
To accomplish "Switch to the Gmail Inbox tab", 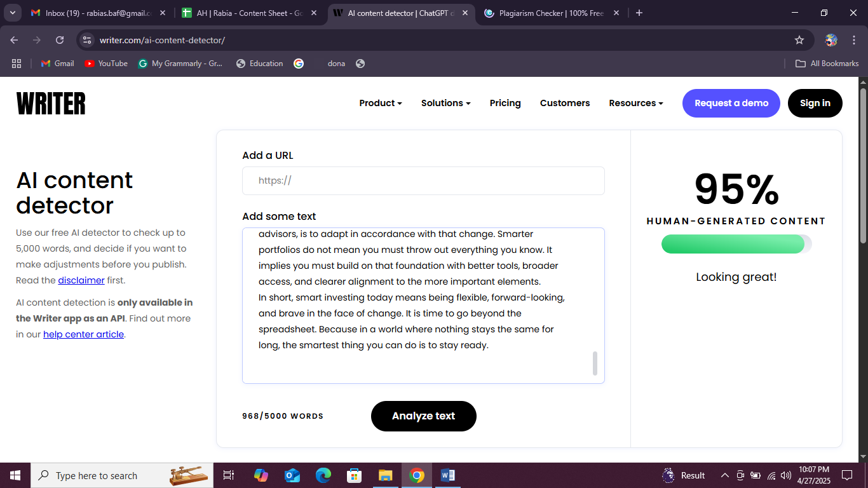I will [92, 13].
